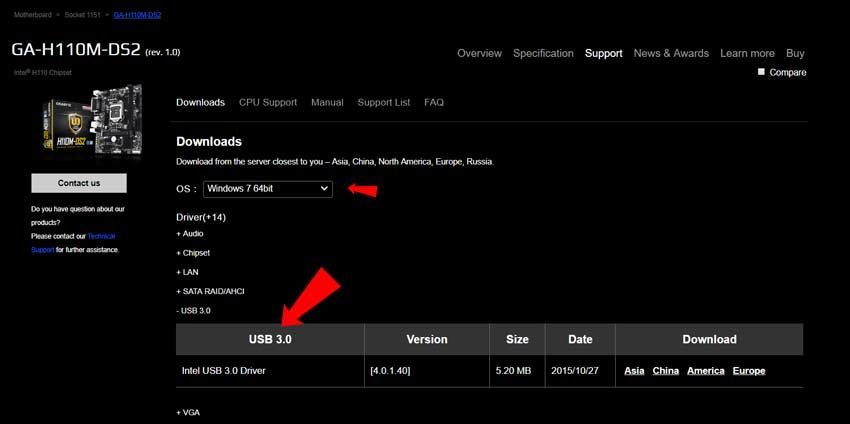The image size is (850, 424).
Task: Click the GA-H110M-DS2 breadcrumb link
Action: [x=137, y=15]
